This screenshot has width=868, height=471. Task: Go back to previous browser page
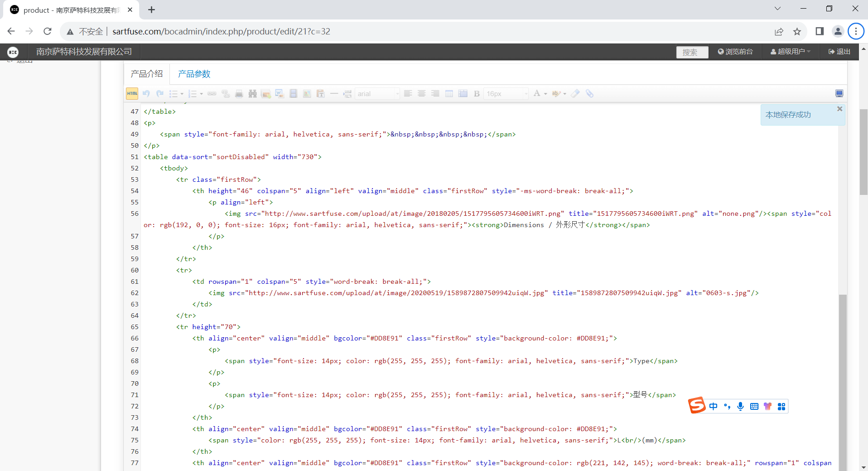pyautogui.click(x=11, y=31)
